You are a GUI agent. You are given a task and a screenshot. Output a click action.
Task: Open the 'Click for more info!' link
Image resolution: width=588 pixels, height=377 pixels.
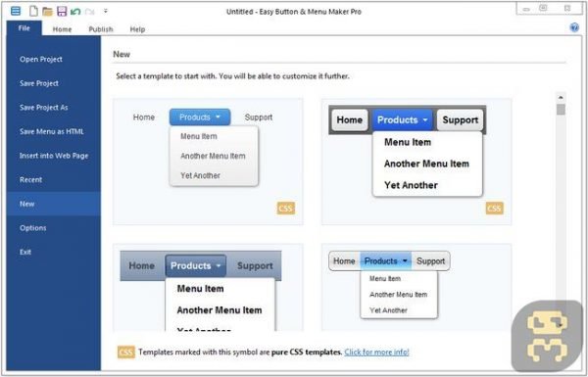(x=376, y=353)
